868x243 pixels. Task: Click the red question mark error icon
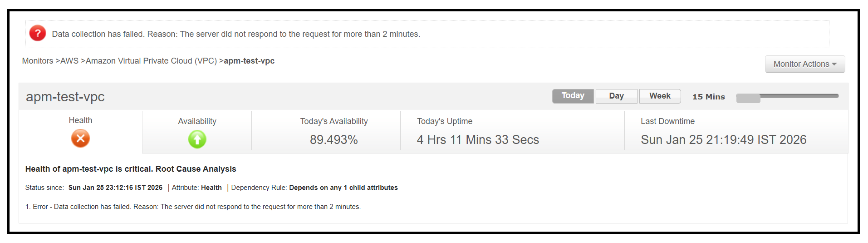[38, 33]
